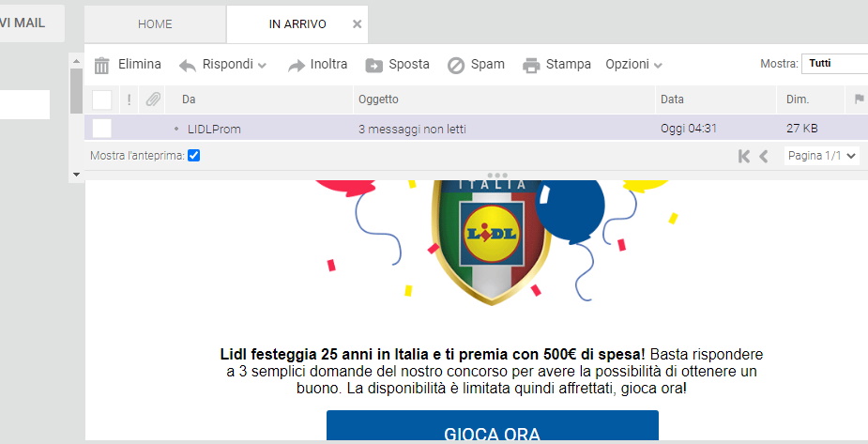Screen dimensions: 868x444
Task: Click the SCRIVI MAIL button at left
Action: (32, 23)
